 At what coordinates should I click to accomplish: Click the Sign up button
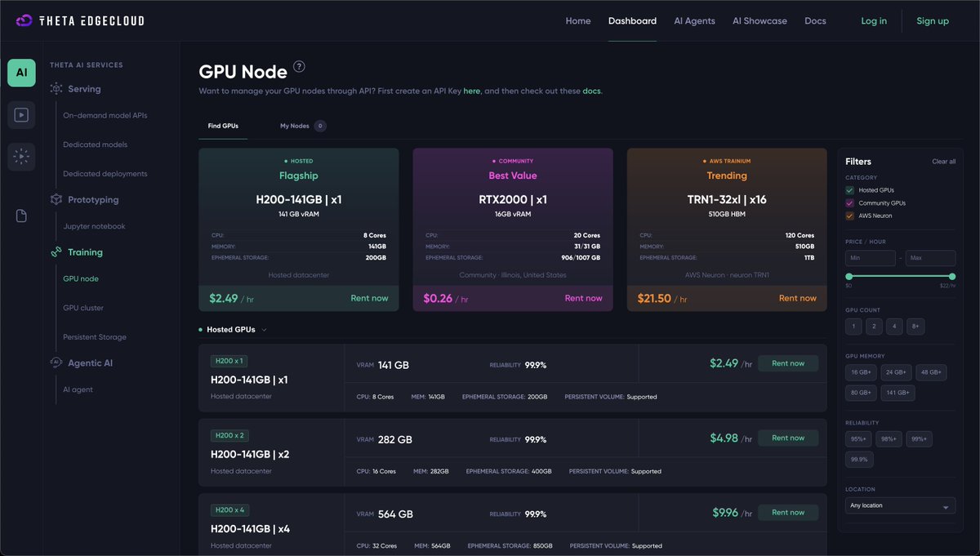(x=933, y=21)
